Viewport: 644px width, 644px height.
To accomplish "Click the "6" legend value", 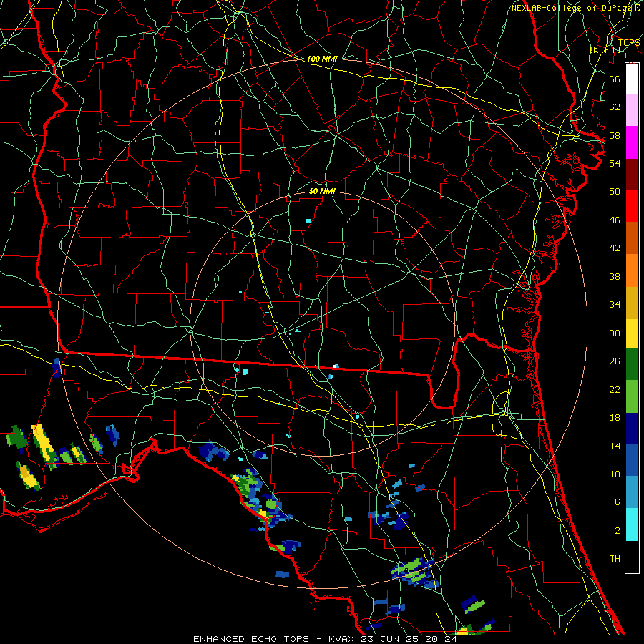I will click(x=617, y=502).
